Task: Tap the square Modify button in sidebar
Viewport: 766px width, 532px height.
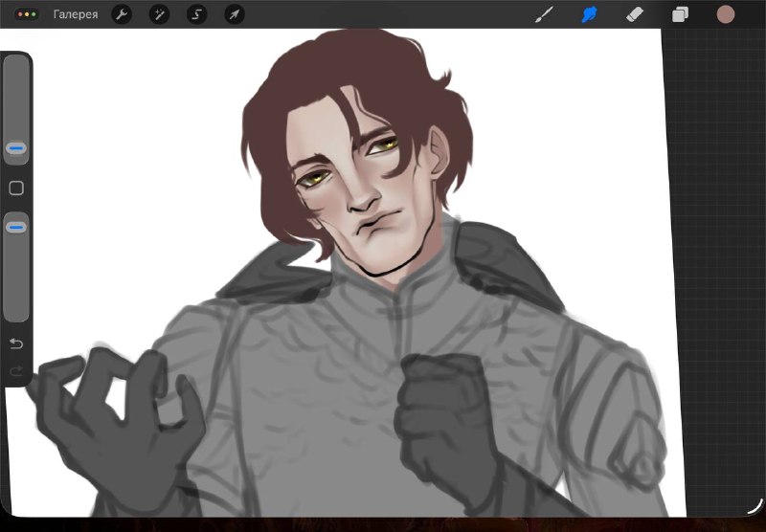Action: click(x=16, y=188)
